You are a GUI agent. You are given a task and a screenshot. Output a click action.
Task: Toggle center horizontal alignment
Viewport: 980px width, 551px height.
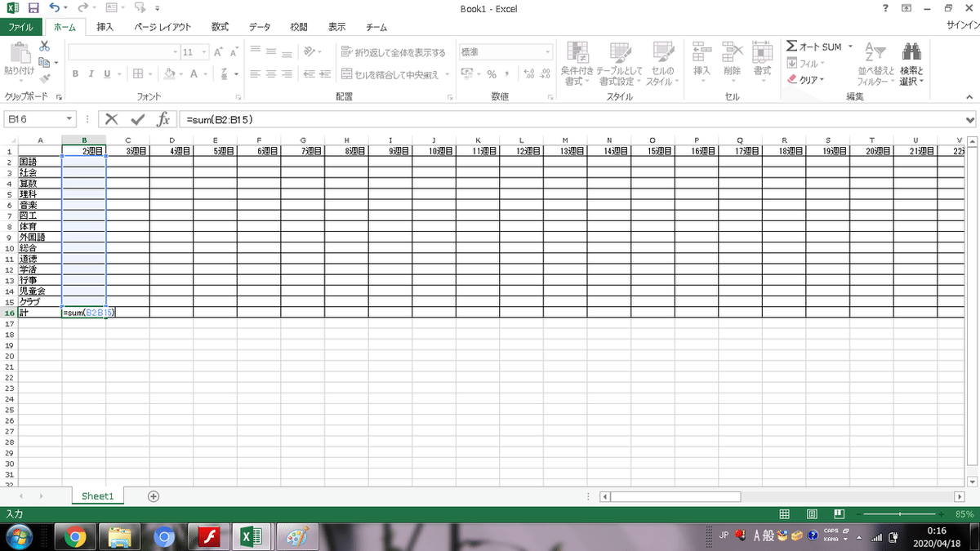pyautogui.click(x=269, y=73)
